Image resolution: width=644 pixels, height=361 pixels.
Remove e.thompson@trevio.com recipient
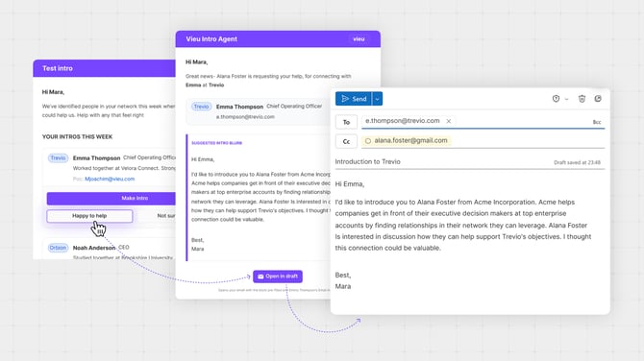449,121
